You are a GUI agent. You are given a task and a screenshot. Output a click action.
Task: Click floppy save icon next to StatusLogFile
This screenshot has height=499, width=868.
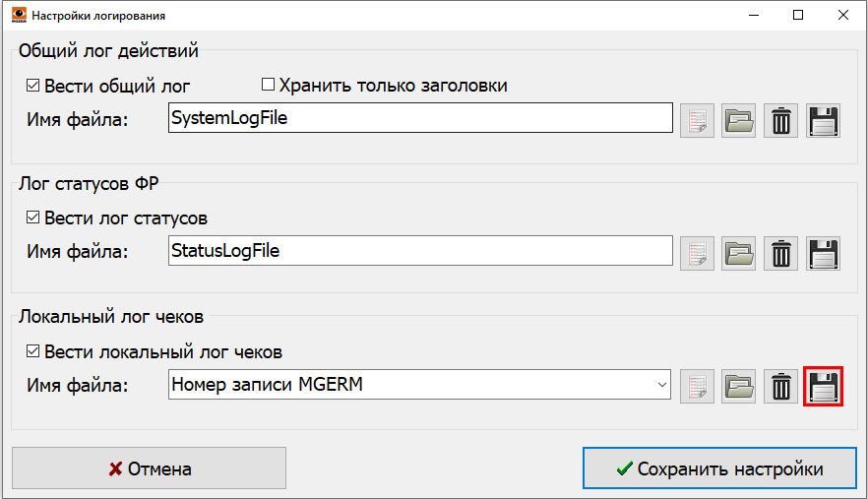click(x=823, y=253)
